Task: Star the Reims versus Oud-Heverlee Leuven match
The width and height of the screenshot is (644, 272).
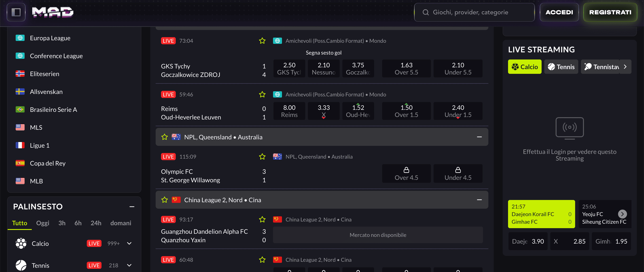Action: point(262,94)
